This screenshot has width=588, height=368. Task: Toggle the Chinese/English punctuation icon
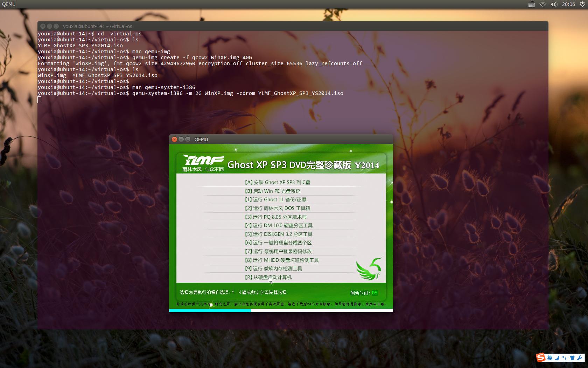[565, 358]
